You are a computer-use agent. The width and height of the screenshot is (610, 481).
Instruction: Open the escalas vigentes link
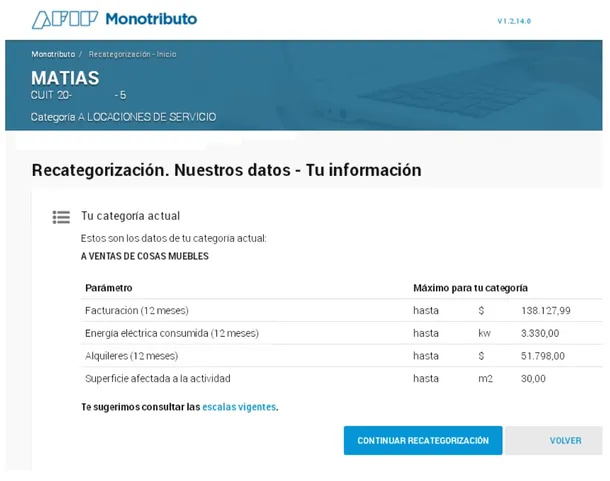pyautogui.click(x=239, y=407)
